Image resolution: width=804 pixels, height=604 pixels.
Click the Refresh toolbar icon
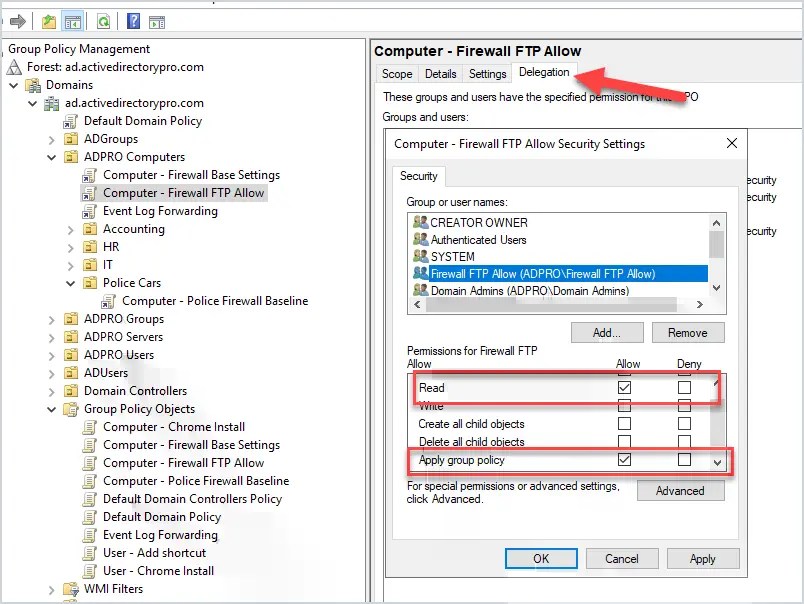pyautogui.click(x=103, y=20)
